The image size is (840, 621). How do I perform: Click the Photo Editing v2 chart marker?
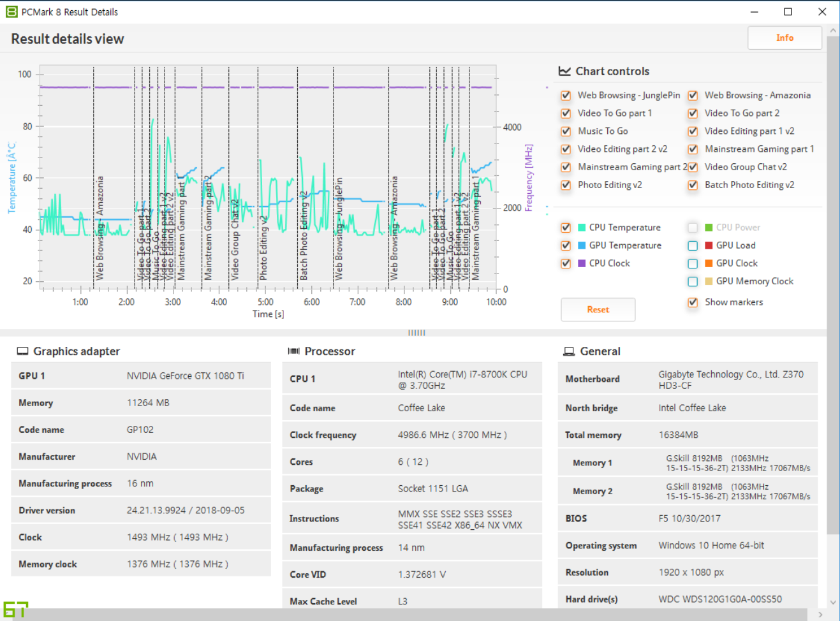[263, 247]
